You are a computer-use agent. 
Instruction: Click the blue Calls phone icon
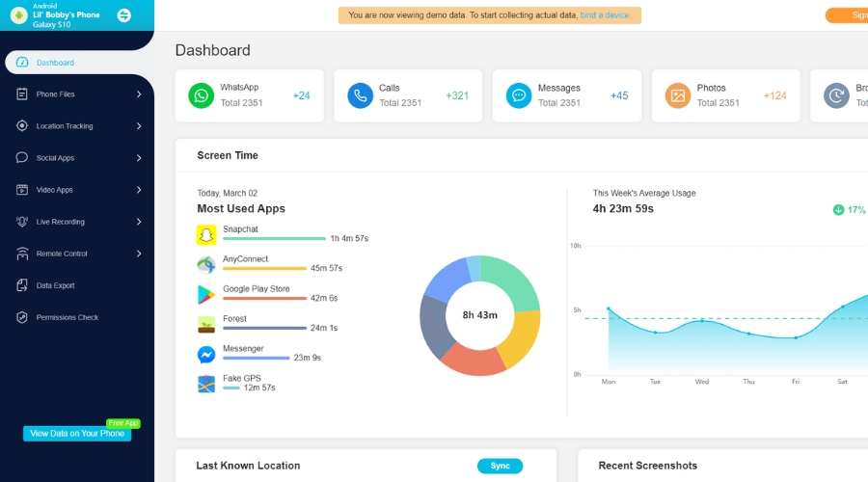click(360, 95)
